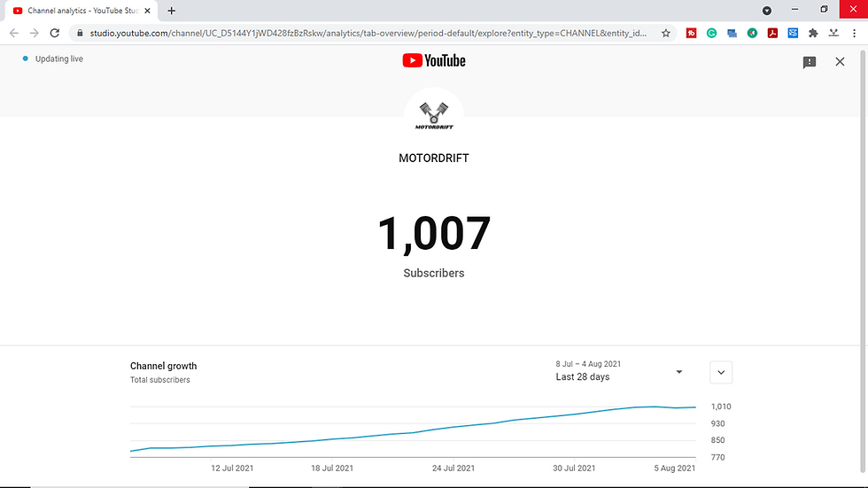Click the 18 Jul 2021 axis label

click(x=332, y=469)
